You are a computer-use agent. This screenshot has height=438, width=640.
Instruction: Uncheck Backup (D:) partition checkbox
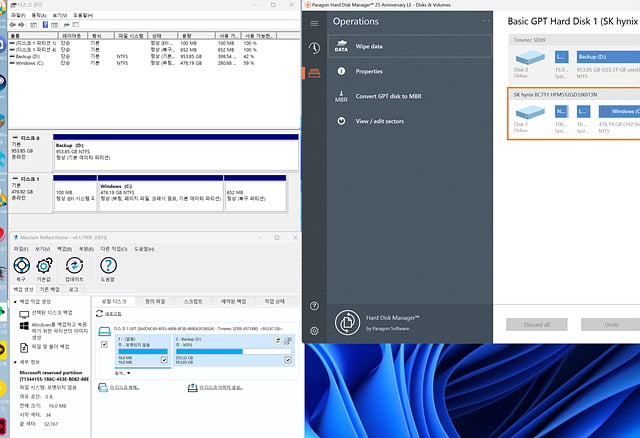[288, 360]
